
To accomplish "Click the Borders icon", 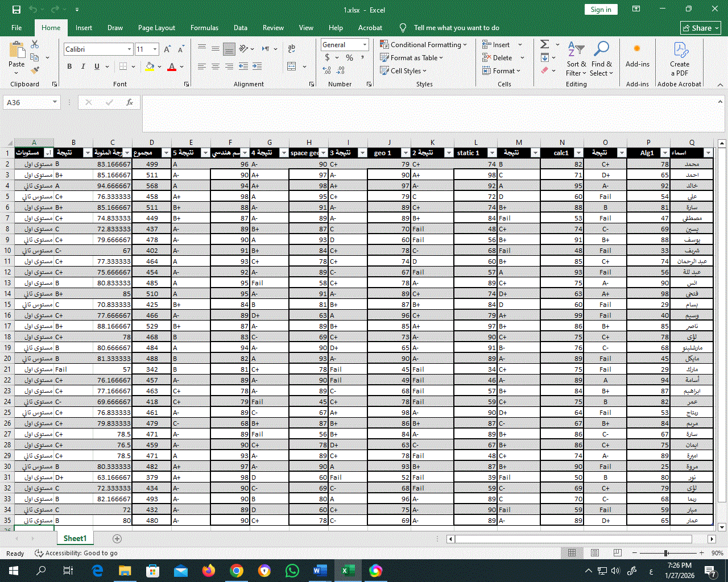I will (x=123, y=66).
